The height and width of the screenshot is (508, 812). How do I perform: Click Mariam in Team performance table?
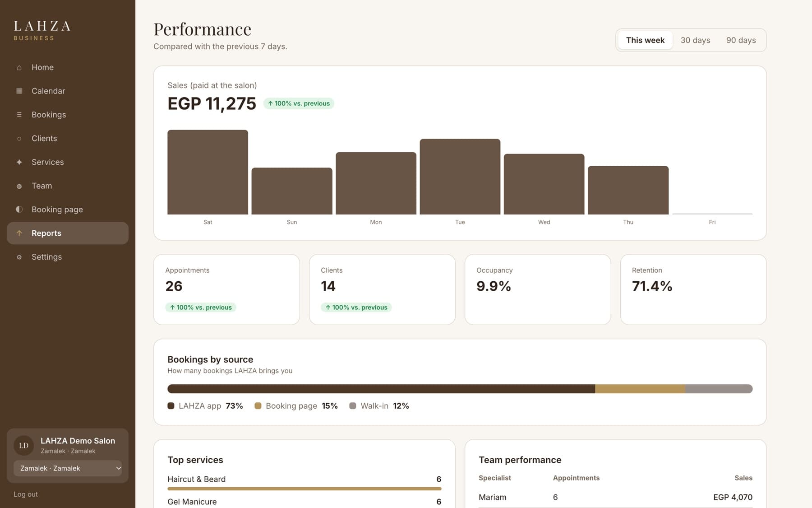tap(492, 497)
